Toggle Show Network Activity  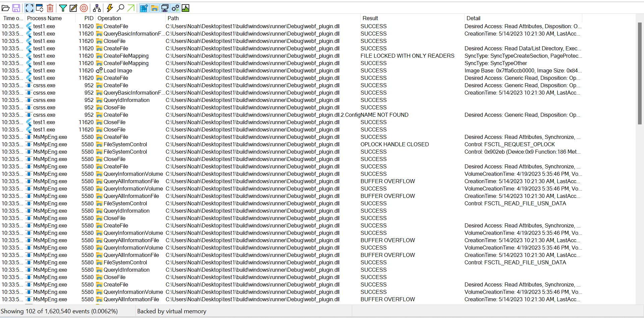165,8
